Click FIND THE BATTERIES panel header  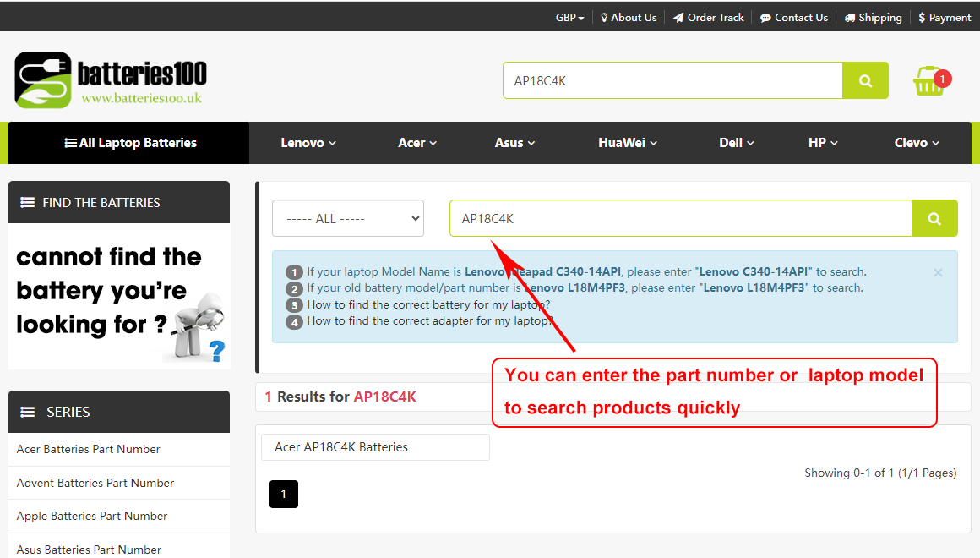click(119, 202)
